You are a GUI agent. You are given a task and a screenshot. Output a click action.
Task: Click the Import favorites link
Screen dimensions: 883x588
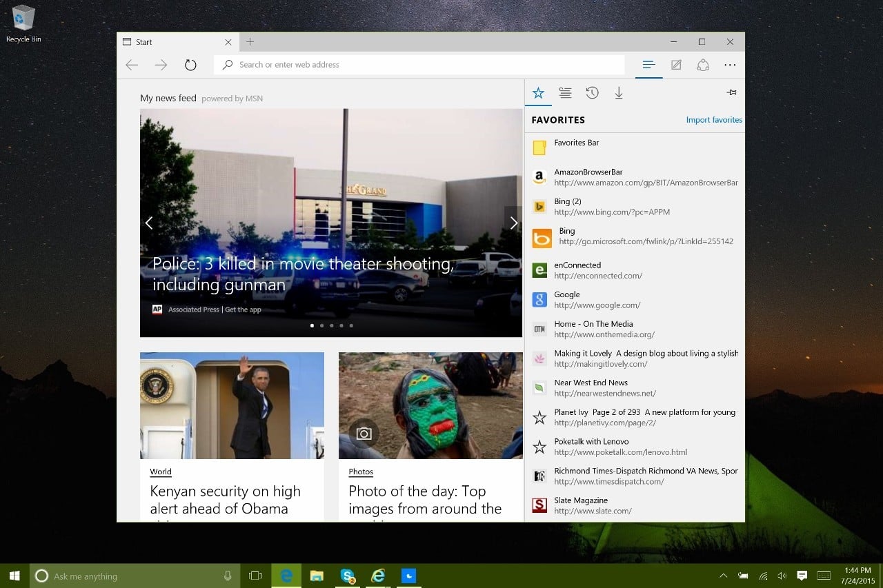point(714,119)
